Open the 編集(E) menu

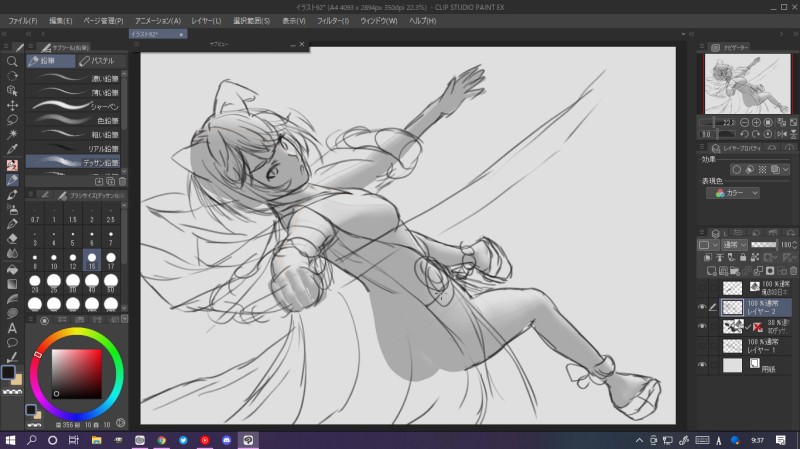61,21
